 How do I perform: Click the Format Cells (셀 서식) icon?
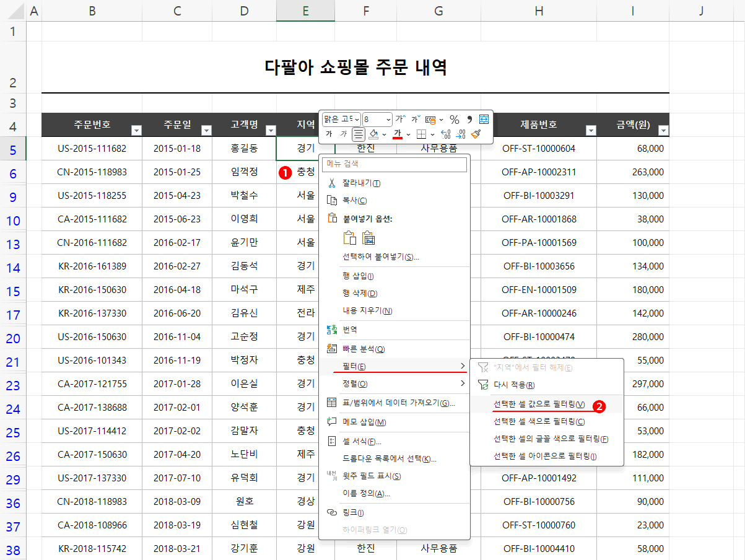pos(332,441)
